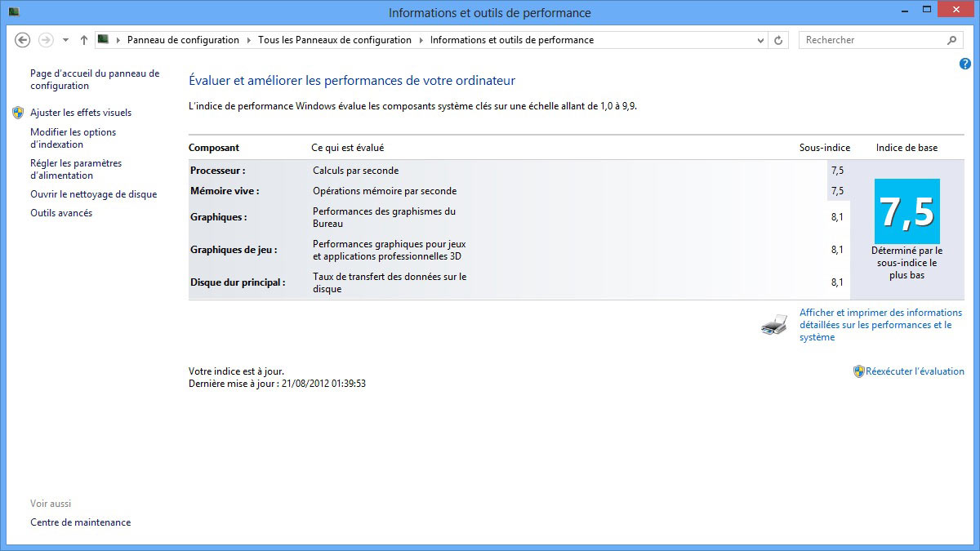Viewport: 980px width, 551px height.
Task: Click the up-to-parent-folder arrow icon
Action: [x=83, y=39]
